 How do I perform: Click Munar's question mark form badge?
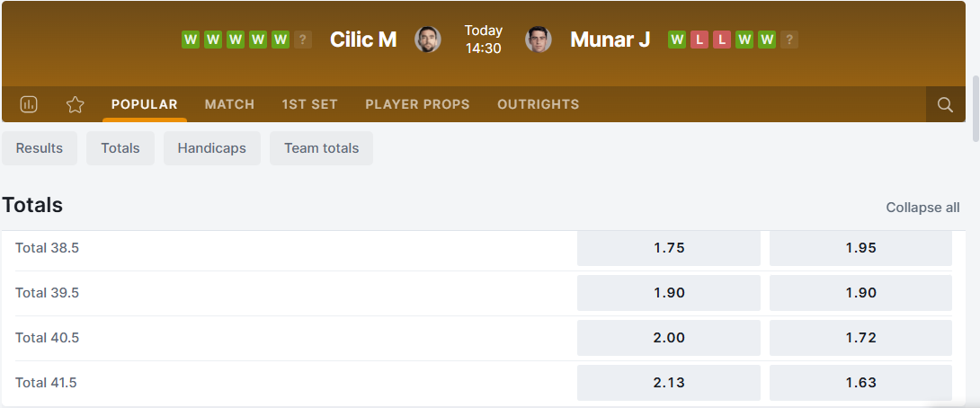[x=789, y=40]
